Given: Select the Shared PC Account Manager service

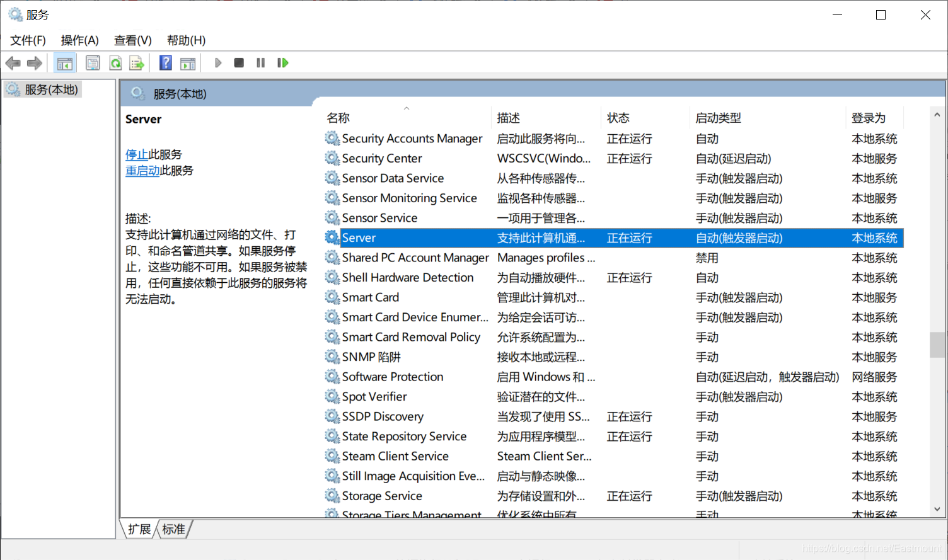Looking at the screenshot, I should click(x=614, y=258).
